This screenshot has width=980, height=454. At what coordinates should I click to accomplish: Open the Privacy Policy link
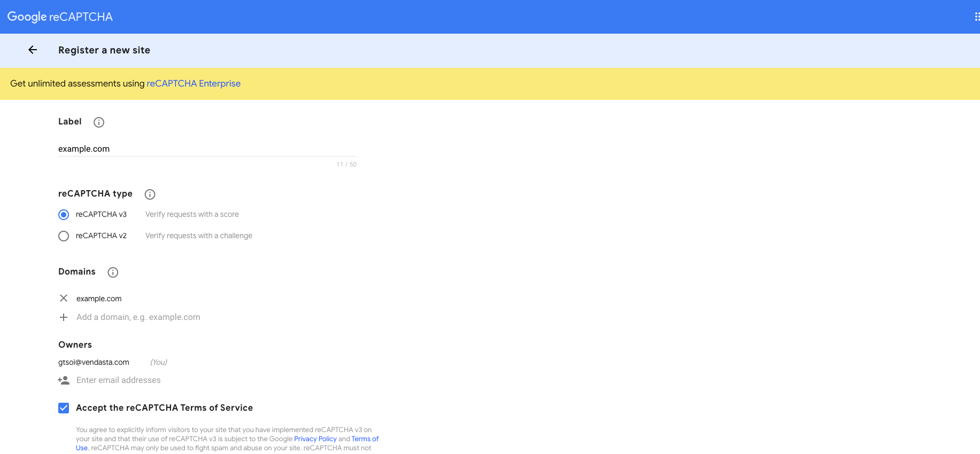coord(315,439)
